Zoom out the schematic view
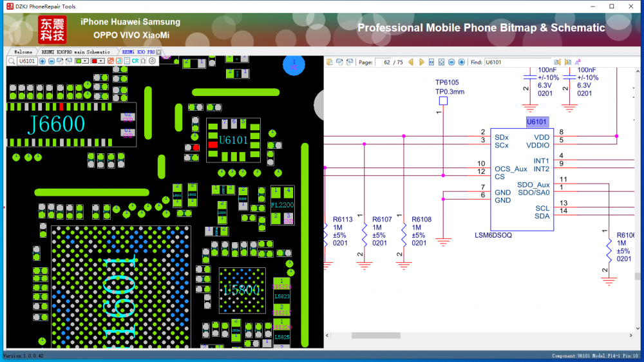 click(451, 62)
